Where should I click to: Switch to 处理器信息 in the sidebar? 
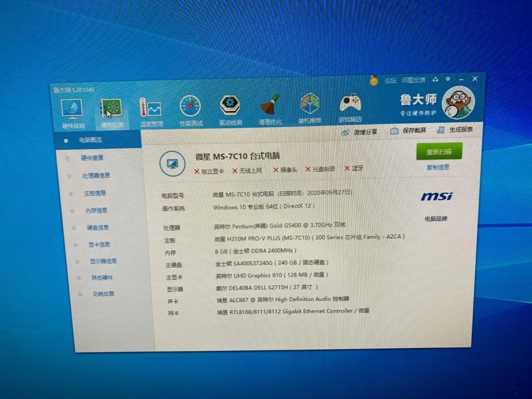(x=97, y=176)
